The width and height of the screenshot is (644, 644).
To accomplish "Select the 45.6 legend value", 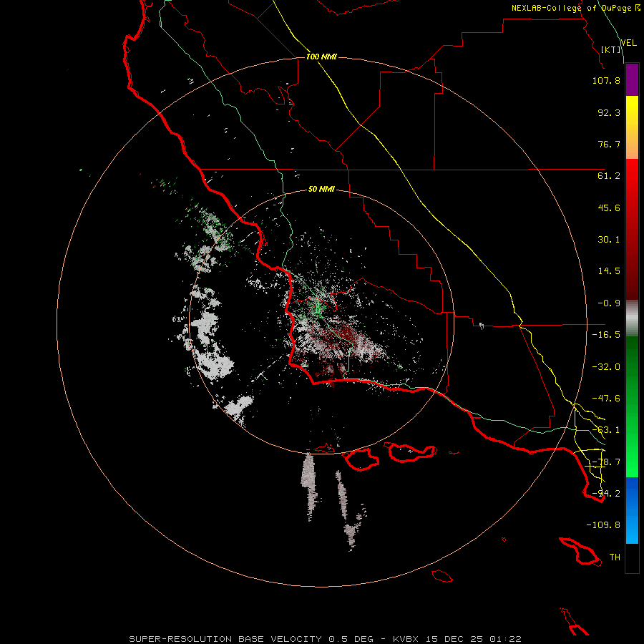I will [609, 208].
